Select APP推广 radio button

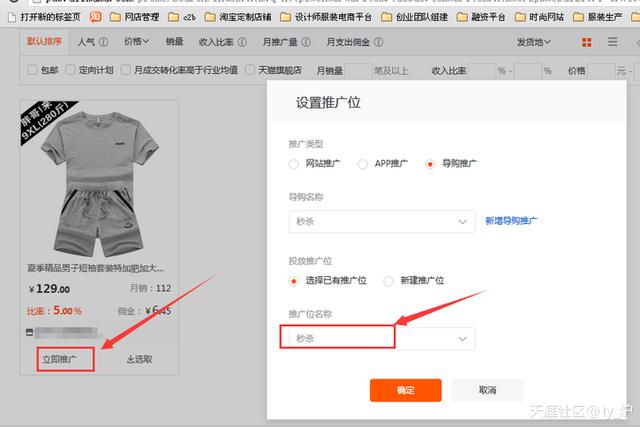[362, 164]
